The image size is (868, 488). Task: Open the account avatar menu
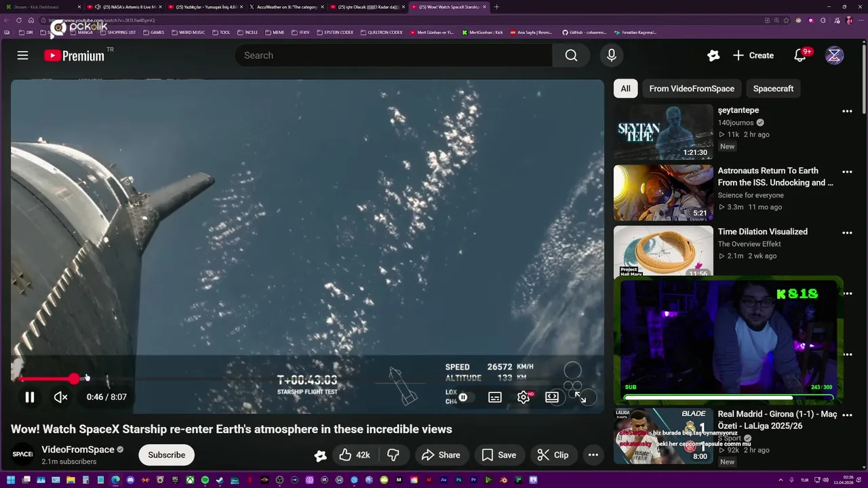click(834, 56)
